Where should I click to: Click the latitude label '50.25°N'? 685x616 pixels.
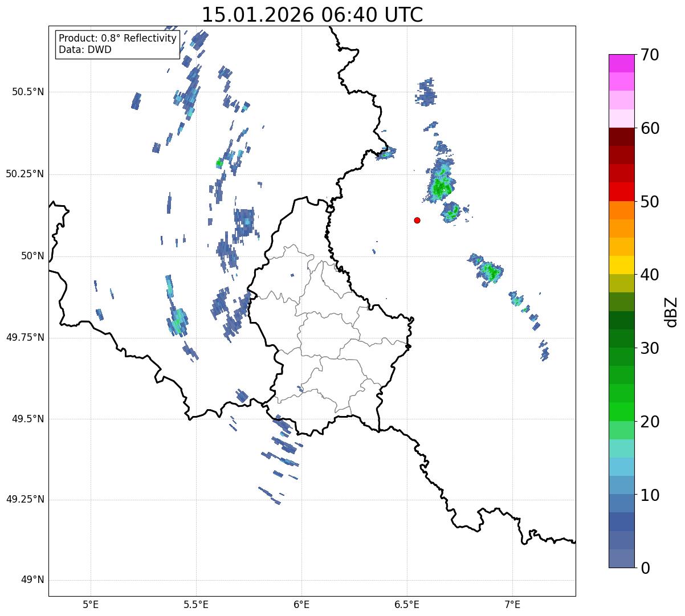click(25, 174)
